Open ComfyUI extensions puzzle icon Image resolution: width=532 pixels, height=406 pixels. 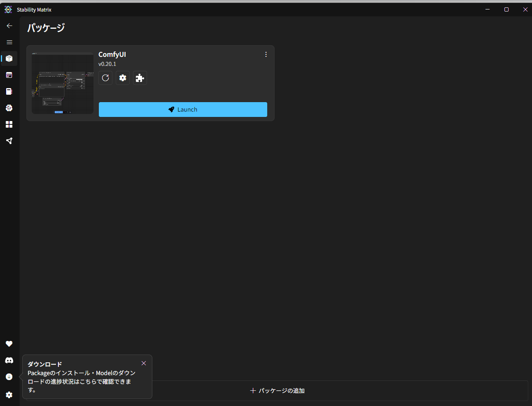pyautogui.click(x=140, y=78)
